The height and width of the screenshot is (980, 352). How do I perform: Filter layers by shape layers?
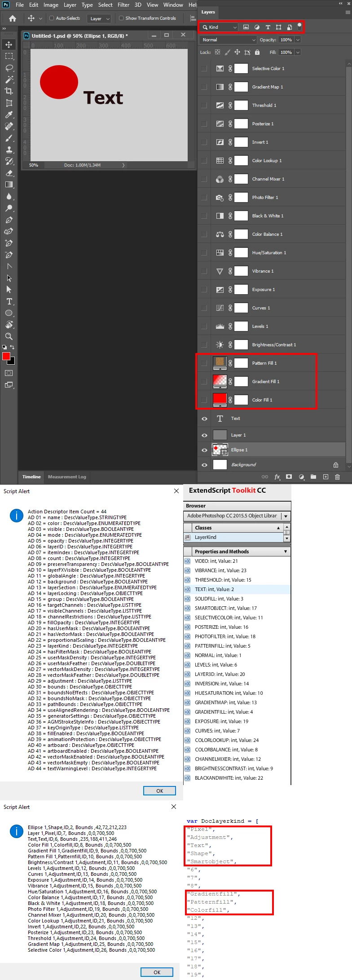click(278, 27)
